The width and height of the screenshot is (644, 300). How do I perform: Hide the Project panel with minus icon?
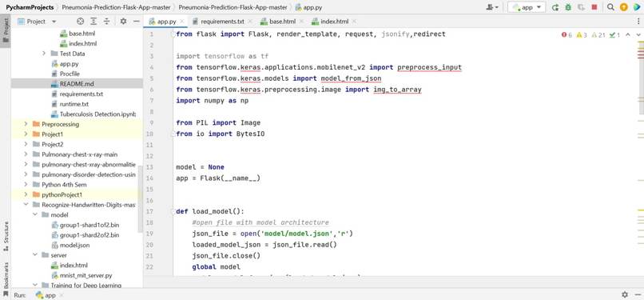(x=137, y=22)
